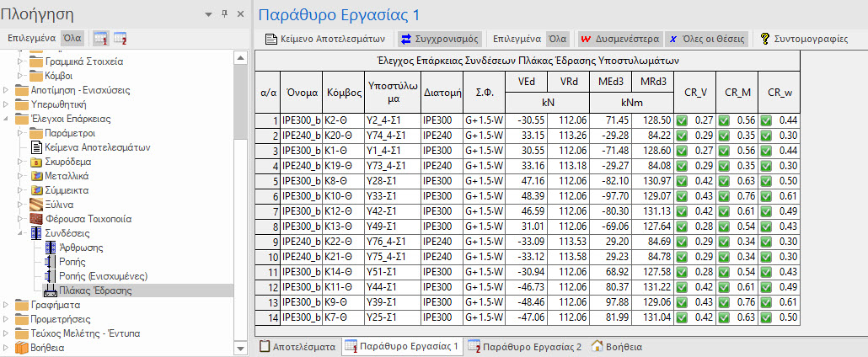Toggle the Συγχρονισμός sync button
The width and height of the screenshot is (868, 357).
[439, 39]
